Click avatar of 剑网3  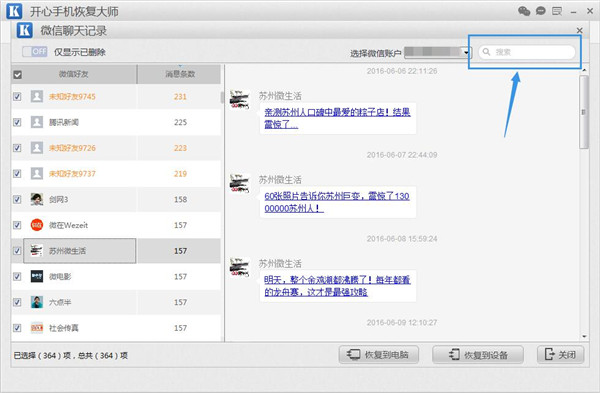click(37, 199)
